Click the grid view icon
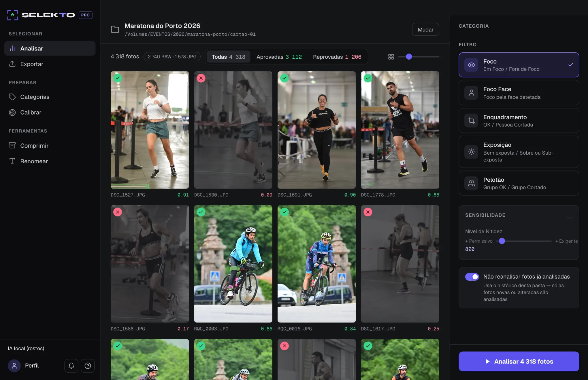Viewport: 588px width, 380px height. click(391, 57)
